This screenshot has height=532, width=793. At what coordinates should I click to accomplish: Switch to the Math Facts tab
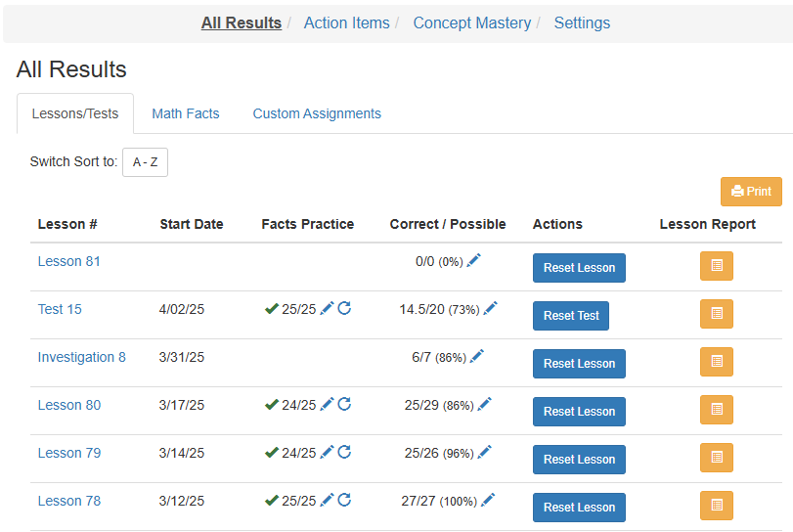pos(186,113)
